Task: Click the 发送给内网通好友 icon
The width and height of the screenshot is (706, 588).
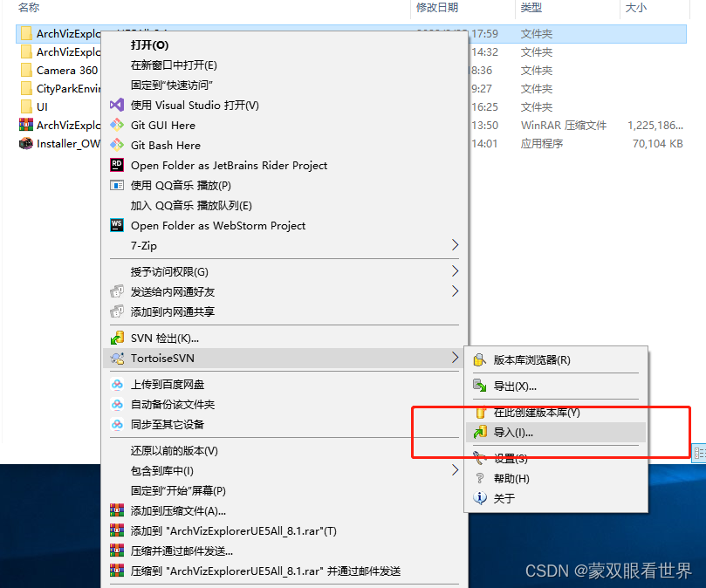Action: (117, 291)
